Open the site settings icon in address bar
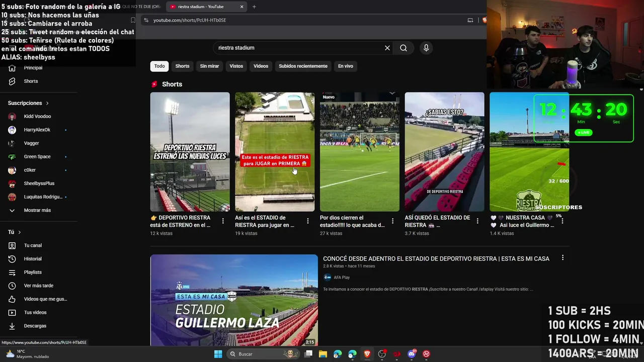This screenshot has width=644, height=362. coord(146,20)
